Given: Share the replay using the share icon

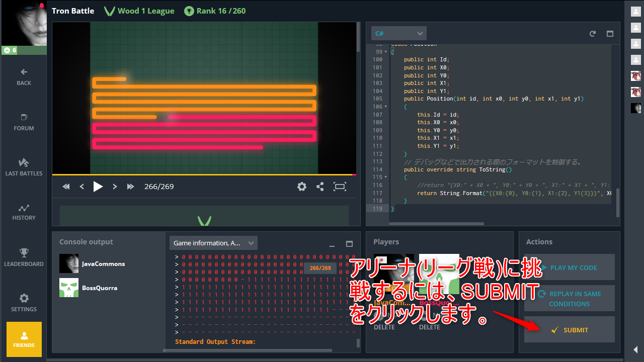Looking at the screenshot, I should [320, 187].
